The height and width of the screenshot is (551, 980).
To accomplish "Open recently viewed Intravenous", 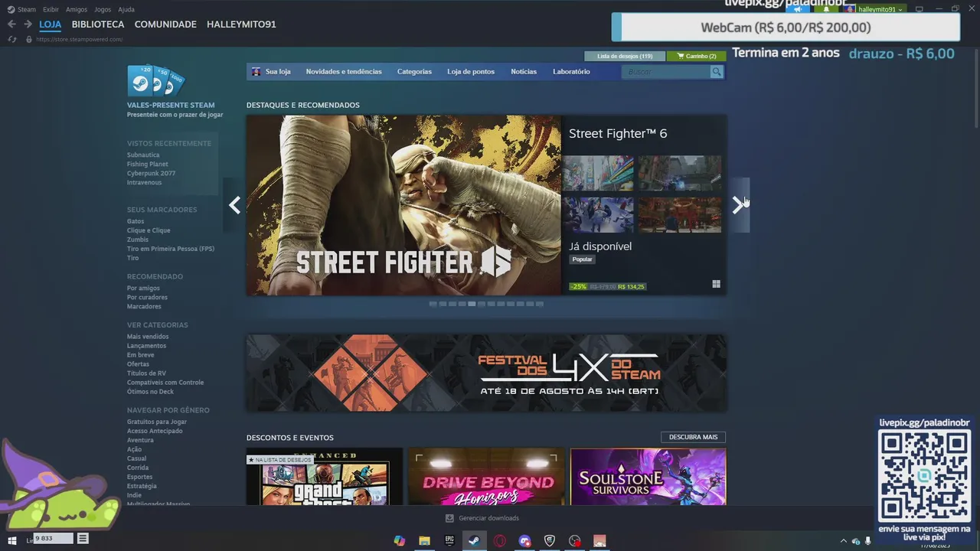I will tap(145, 182).
